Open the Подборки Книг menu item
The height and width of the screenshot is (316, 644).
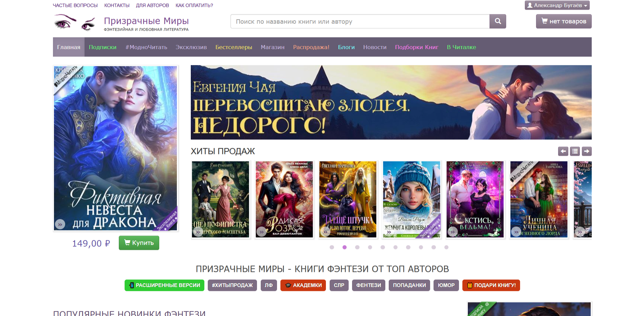click(417, 47)
